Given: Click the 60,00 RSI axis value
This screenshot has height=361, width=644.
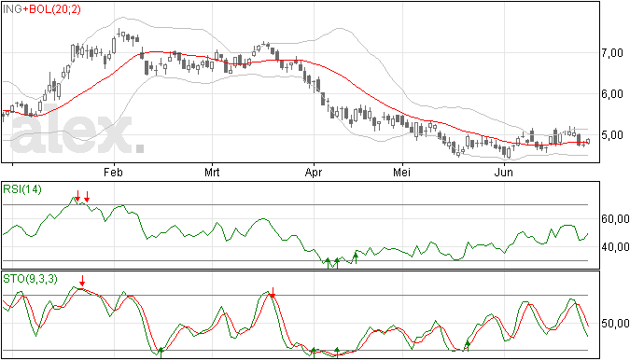Looking at the screenshot, I should pyautogui.click(x=615, y=219).
